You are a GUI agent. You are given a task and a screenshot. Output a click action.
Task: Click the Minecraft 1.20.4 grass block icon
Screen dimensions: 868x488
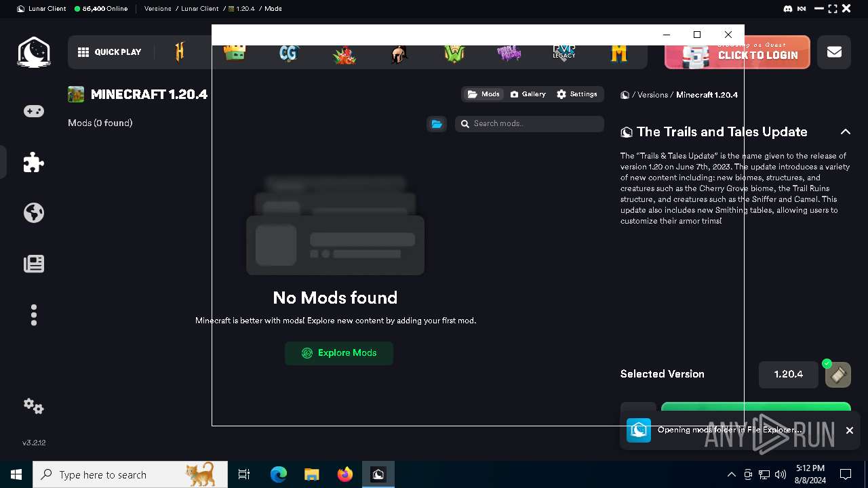coord(76,94)
